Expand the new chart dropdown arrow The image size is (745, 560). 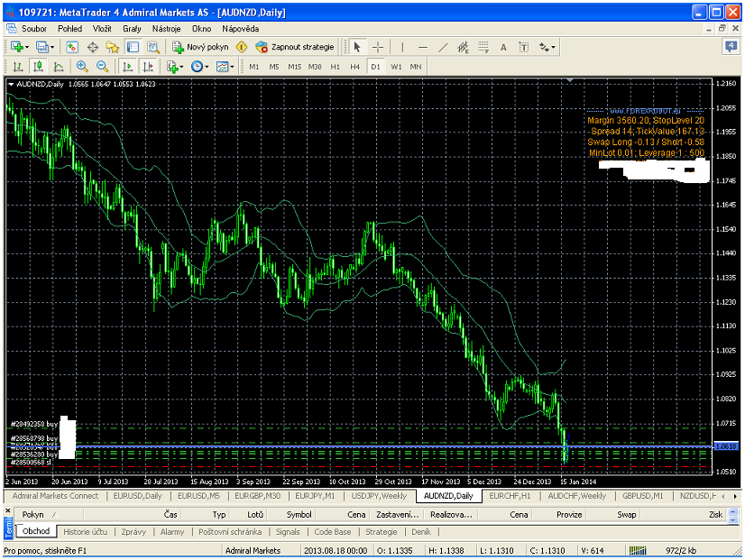(x=27, y=47)
